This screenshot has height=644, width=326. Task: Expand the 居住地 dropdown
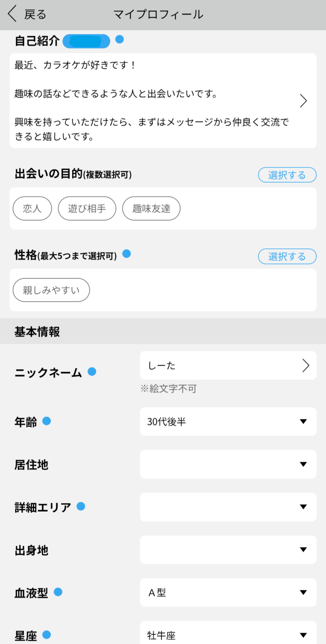228,464
